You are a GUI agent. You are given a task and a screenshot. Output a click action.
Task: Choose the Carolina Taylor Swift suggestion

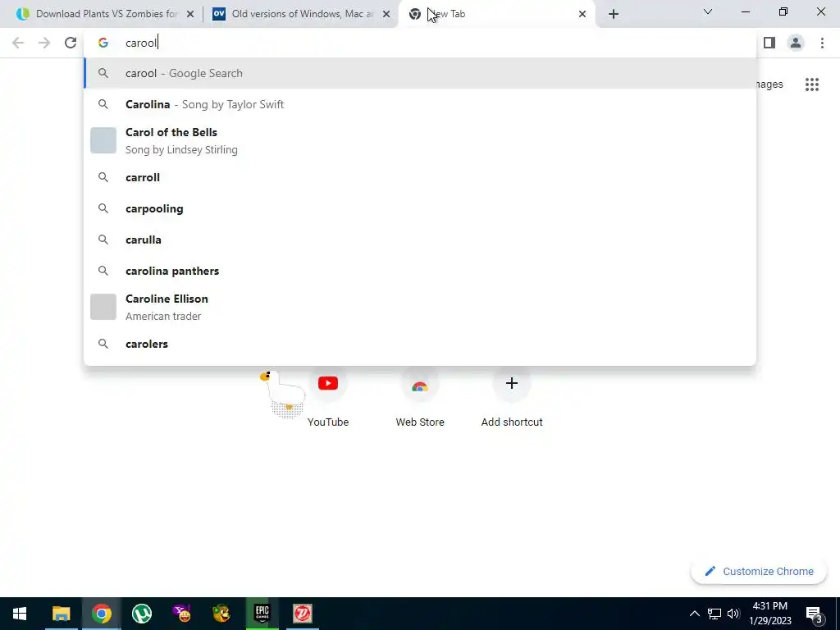pyautogui.click(x=420, y=104)
